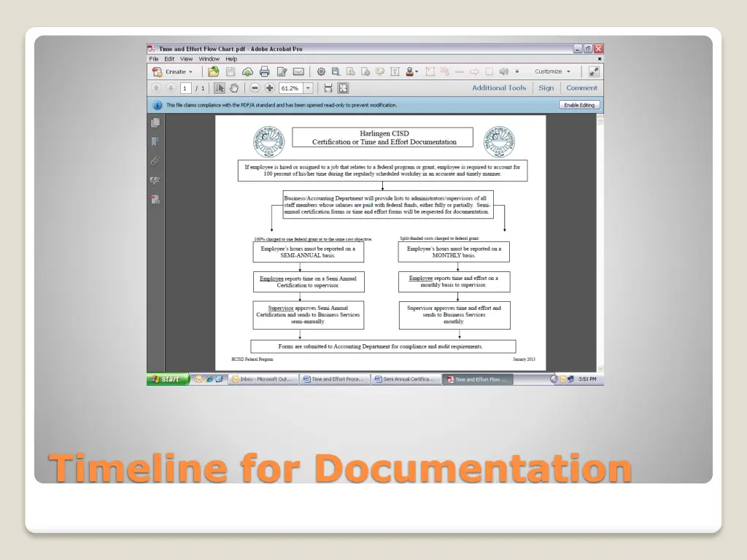Switch to the Comment pane
Viewport: 747px width, 560px height.
(581, 87)
